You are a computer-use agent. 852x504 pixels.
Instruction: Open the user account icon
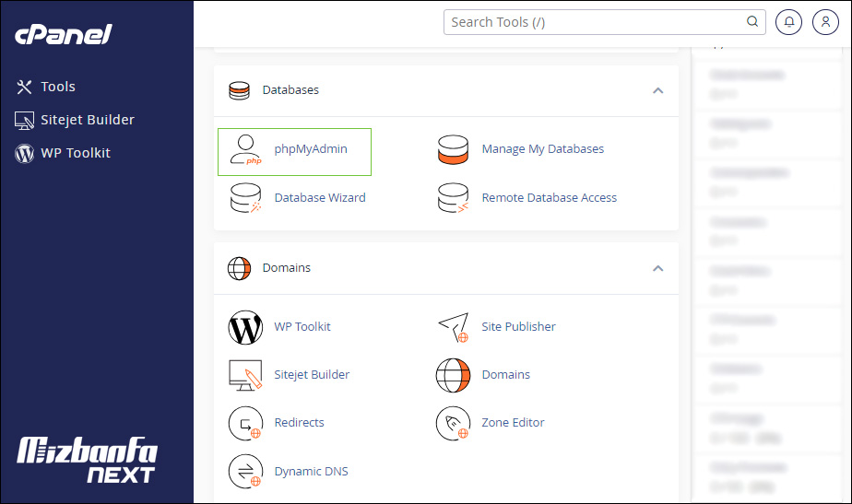click(x=825, y=22)
